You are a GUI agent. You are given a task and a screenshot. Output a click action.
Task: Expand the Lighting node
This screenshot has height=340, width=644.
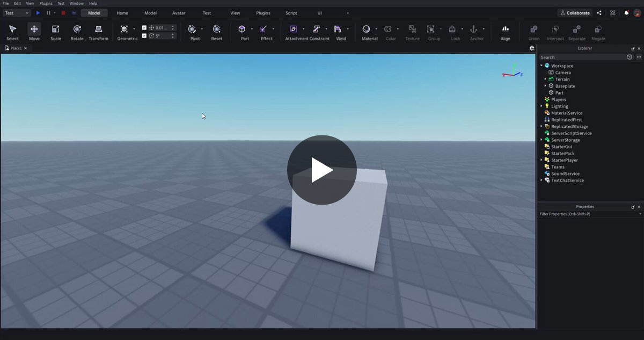(x=541, y=106)
